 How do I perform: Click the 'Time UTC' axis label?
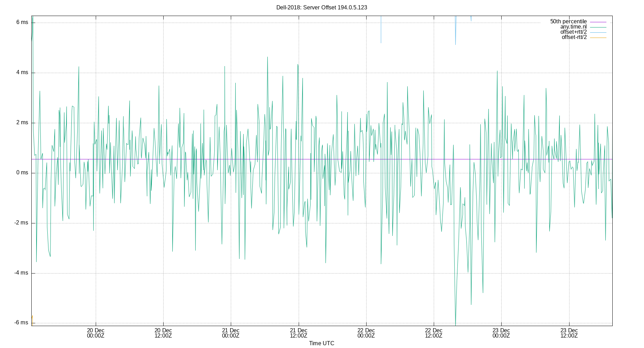[321, 343]
